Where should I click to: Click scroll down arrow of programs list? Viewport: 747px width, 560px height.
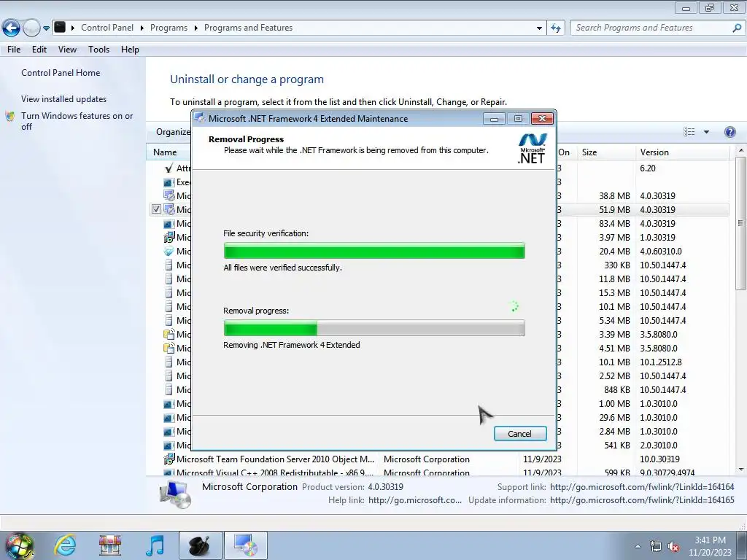click(x=741, y=470)
